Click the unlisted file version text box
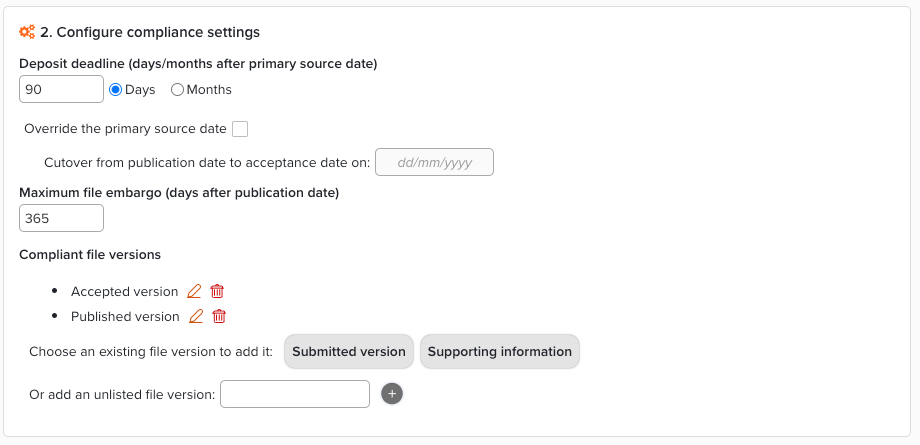This screenshot has height=445, width=920. (295, 394)
